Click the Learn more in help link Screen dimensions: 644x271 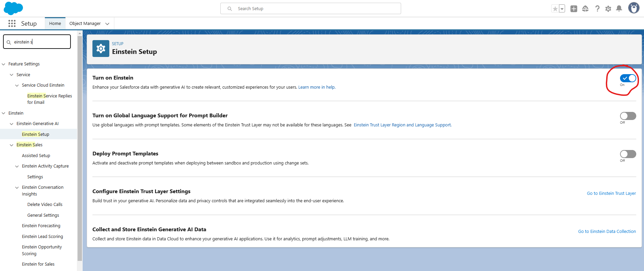(317, 87)
